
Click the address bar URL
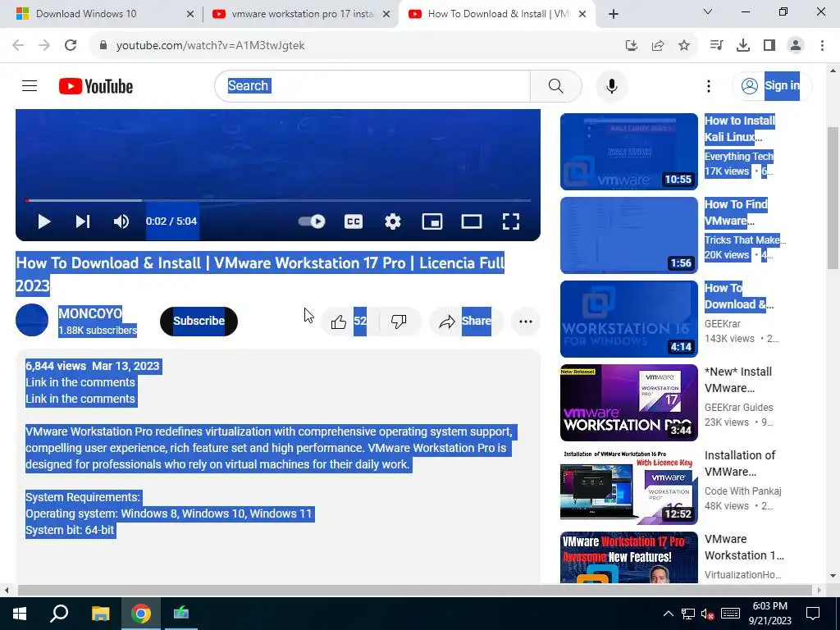coord(210,46)
